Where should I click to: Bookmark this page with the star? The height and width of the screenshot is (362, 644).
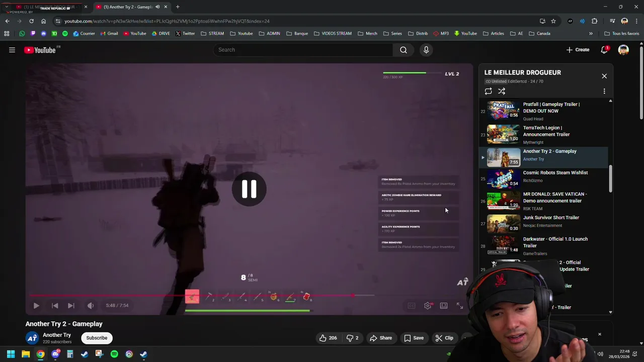click(x=553, y=21)
